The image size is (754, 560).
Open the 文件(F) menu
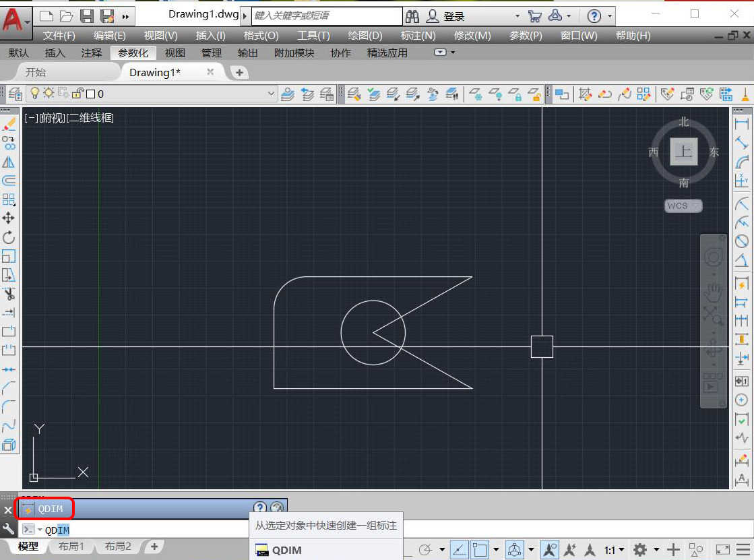(59, 36)
